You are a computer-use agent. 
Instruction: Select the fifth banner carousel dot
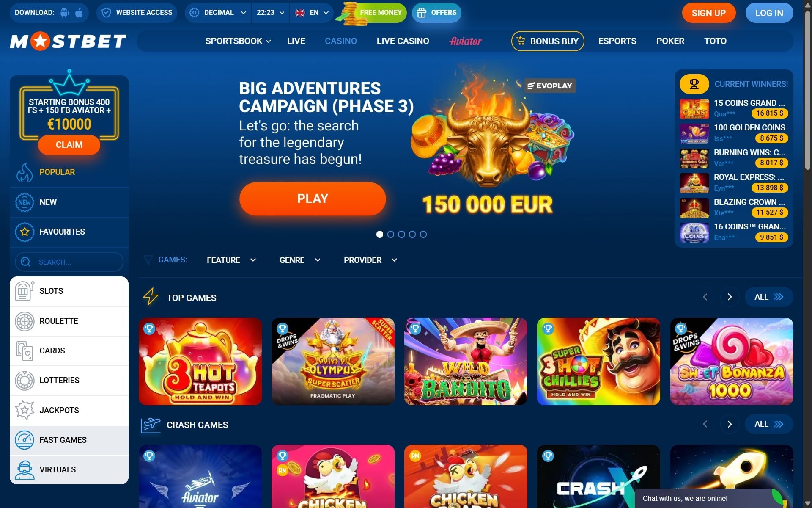(423, 234)
